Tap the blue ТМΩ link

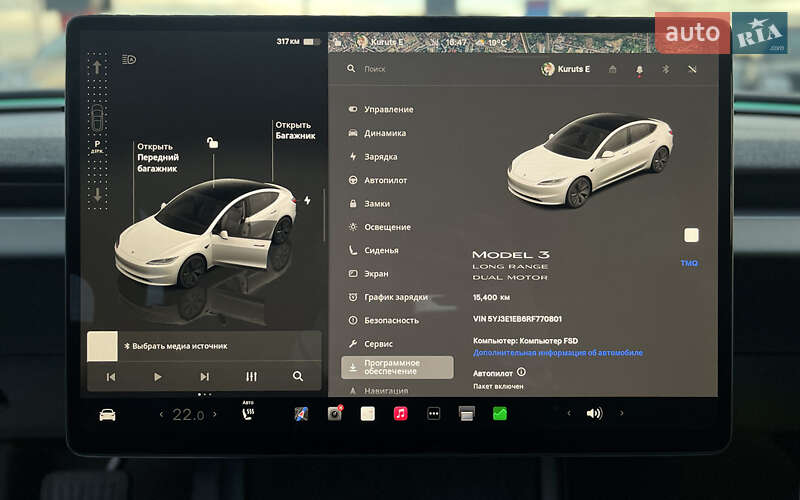tap(689, 263)
